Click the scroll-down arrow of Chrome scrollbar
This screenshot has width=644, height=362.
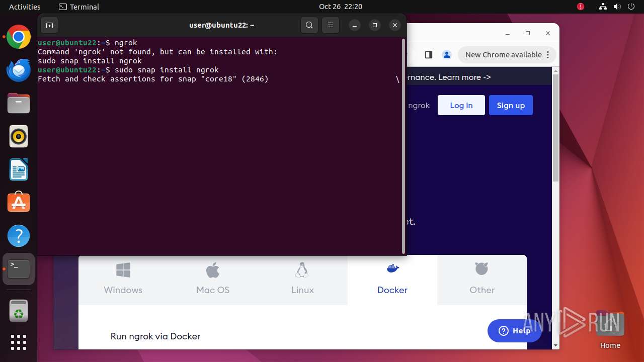[555, 345]
